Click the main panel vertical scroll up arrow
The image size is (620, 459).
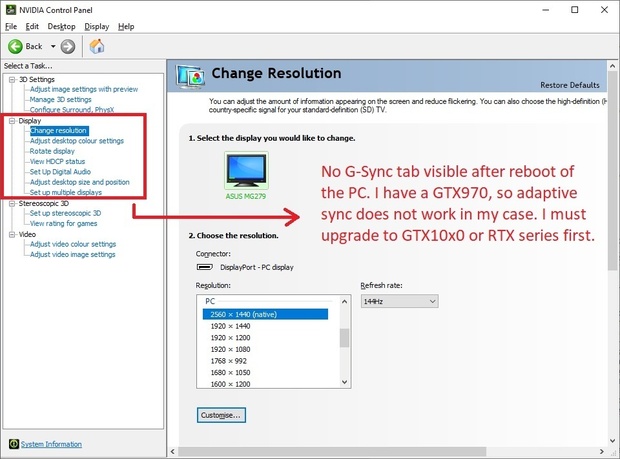(612, 66)
